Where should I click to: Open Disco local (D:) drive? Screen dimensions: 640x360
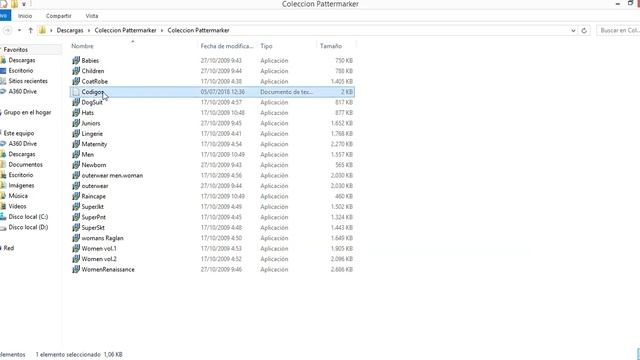pos(28,227)
